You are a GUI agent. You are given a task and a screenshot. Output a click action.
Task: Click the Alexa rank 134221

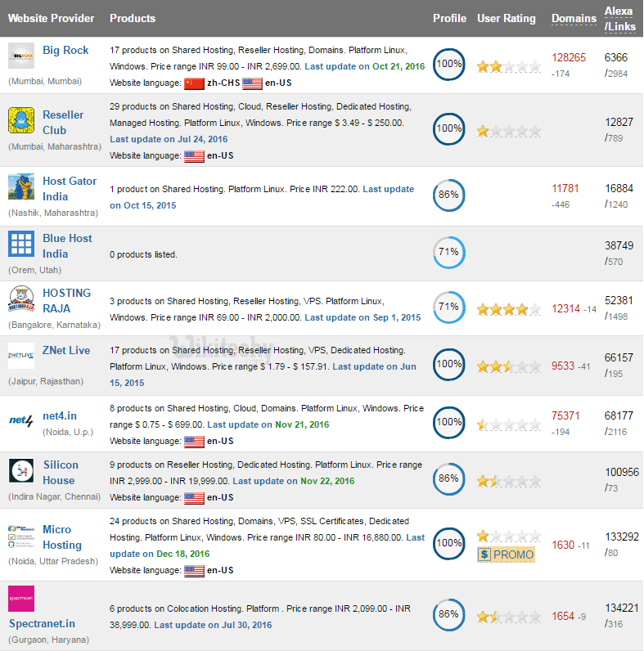622,608
